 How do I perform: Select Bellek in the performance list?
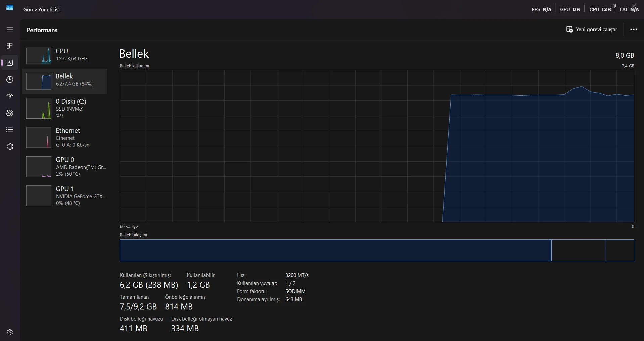[x=64, y=81]
